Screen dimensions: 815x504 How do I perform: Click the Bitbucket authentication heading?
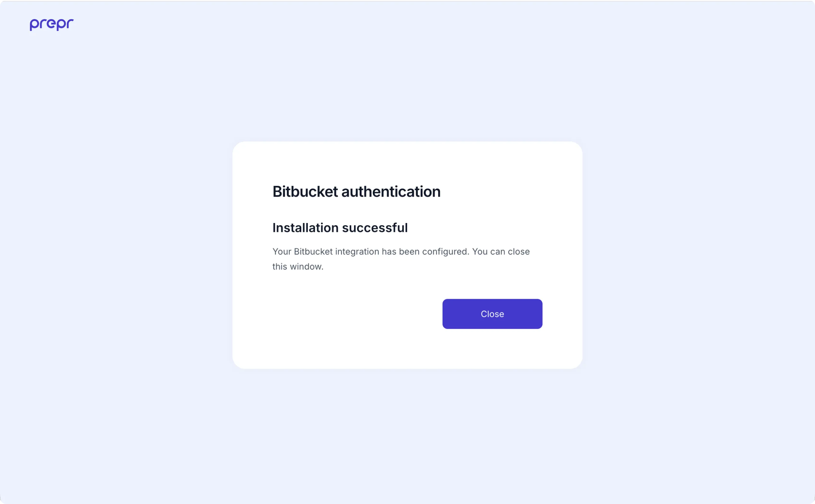click(356, 191)
